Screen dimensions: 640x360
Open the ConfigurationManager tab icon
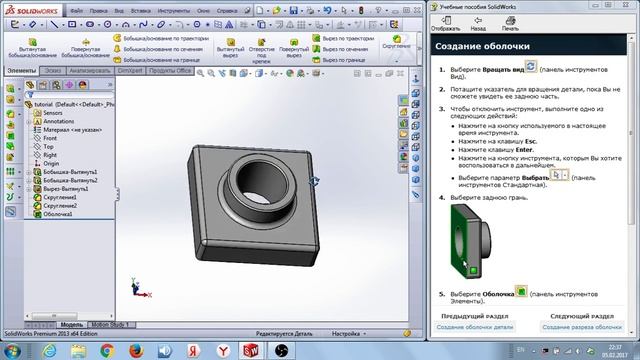click(x=56, y=85)
